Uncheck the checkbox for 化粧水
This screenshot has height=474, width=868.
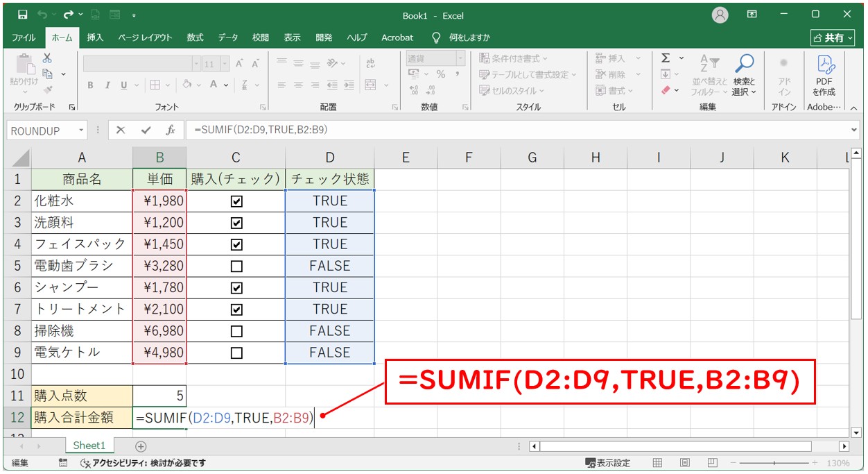point(236,201)
